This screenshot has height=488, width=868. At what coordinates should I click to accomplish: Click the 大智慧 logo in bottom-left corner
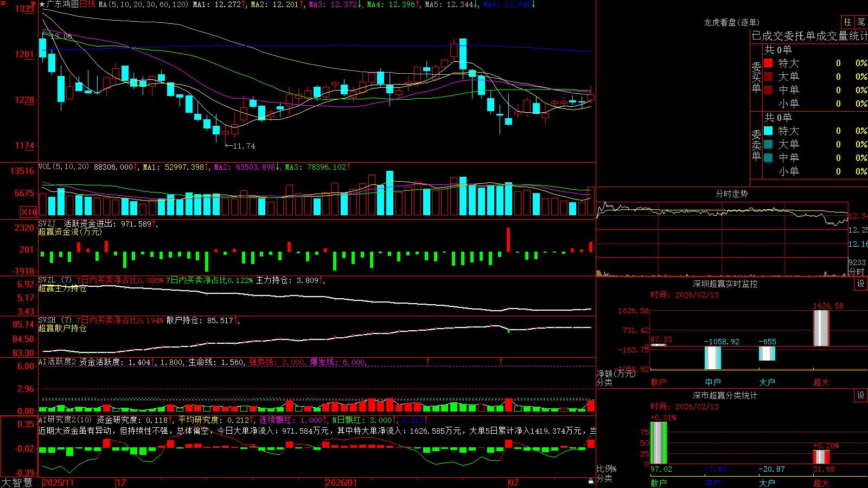[x=17, y=483]
